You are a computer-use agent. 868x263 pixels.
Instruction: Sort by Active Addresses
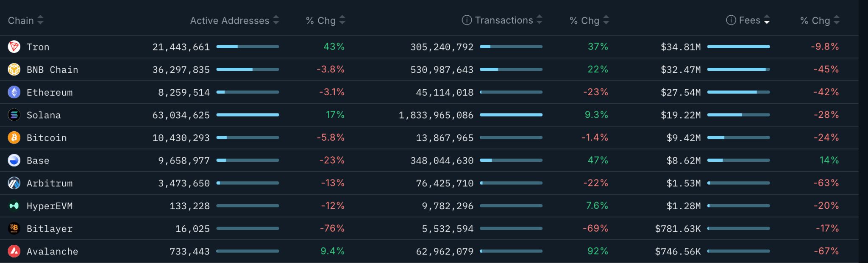pos(276,20)
